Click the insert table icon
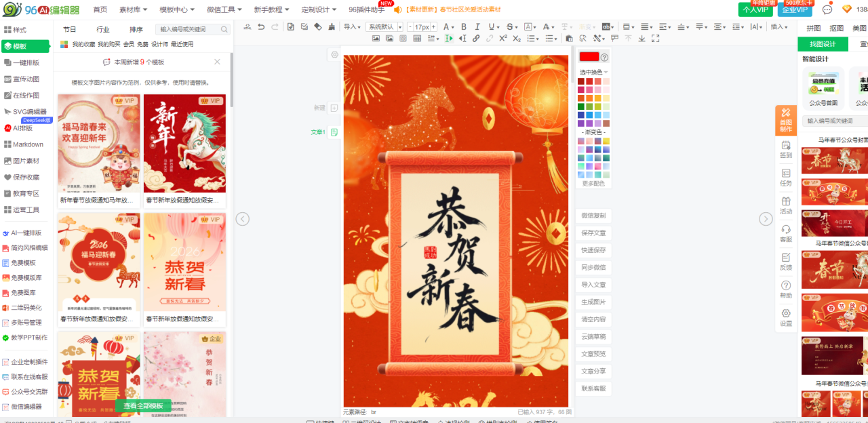Viewport: 868px width, 423px height. [417, 39]
